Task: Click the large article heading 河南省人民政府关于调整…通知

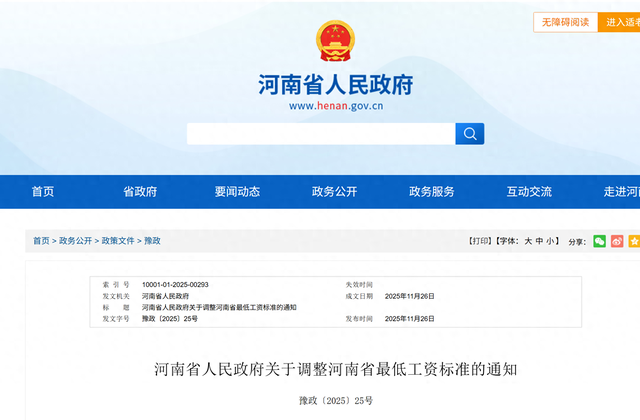Action: pos(336,369)
